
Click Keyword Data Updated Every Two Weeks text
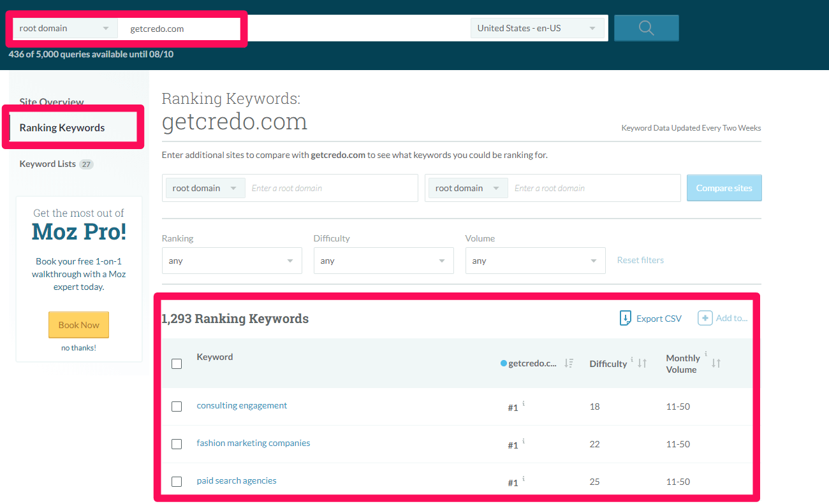pyautogui.click(x=691, y=128)
